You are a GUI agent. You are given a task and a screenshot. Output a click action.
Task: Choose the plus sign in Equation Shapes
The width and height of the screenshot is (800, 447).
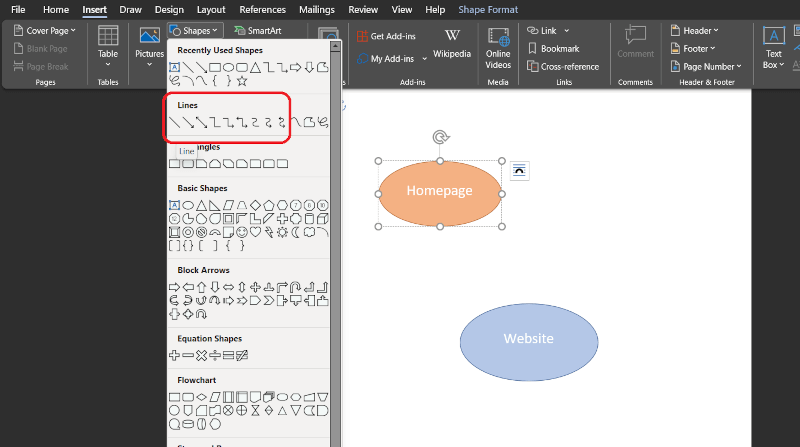tap(175, 355)
